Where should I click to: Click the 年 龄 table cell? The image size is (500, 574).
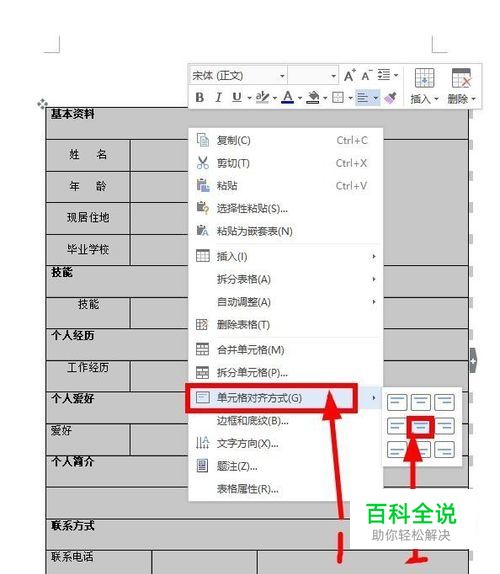(x=88, y=186)
